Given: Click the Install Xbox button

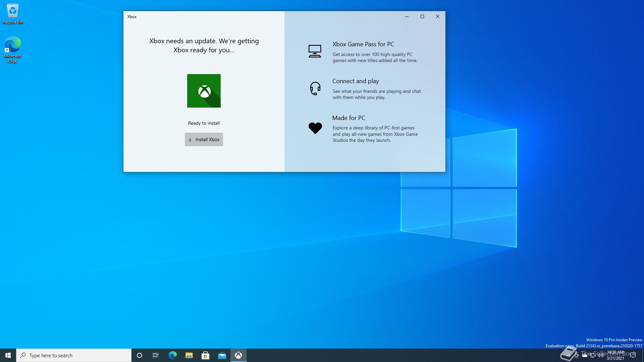Looking at the screenshot, I should click(x=204, y=139).
